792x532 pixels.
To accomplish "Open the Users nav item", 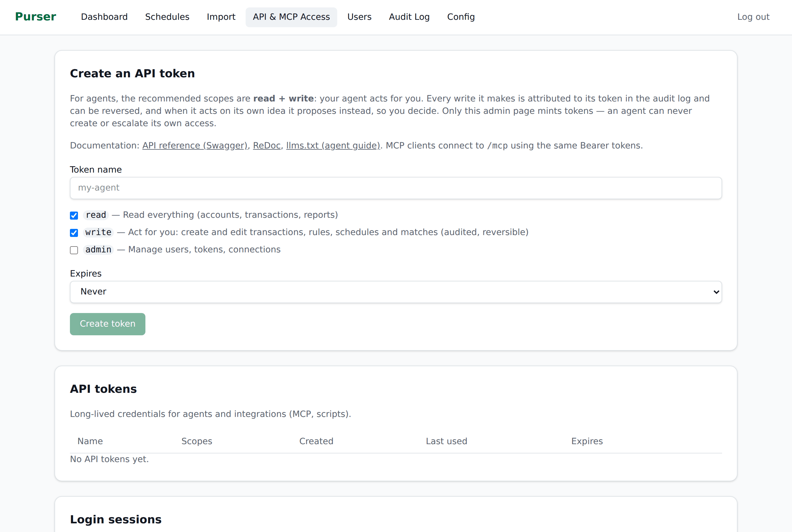I will (x=359, y=17).
